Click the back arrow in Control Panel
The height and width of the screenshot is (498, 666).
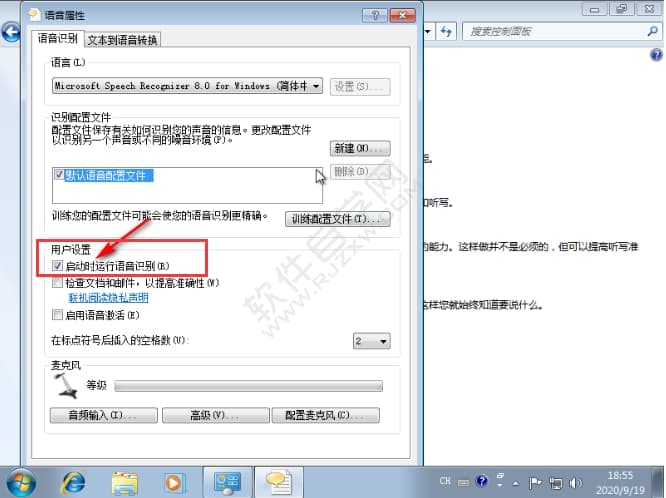pos(12,32)
